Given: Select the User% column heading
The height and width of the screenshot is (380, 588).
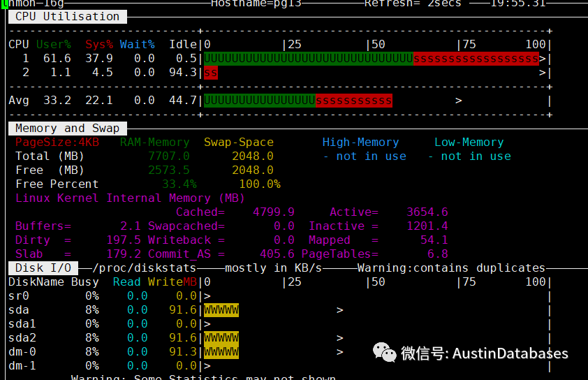Looking at the screenshot, I should [54, 44].
